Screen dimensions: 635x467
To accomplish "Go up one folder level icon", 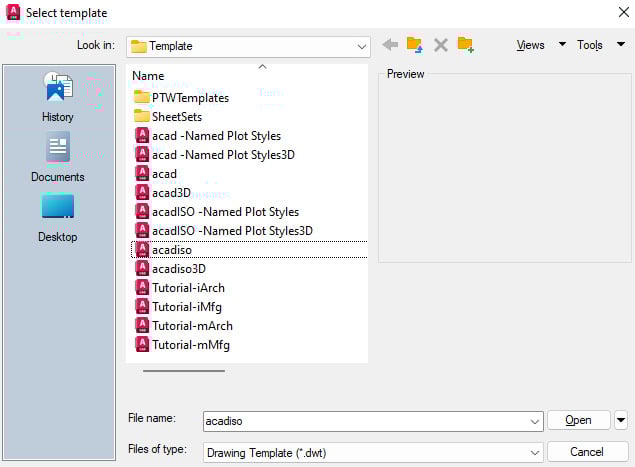I will pos(415,45).
